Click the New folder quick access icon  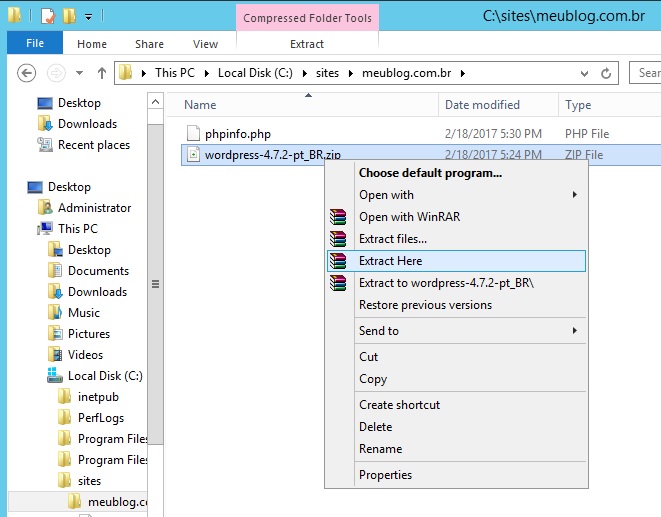point(69,16)
